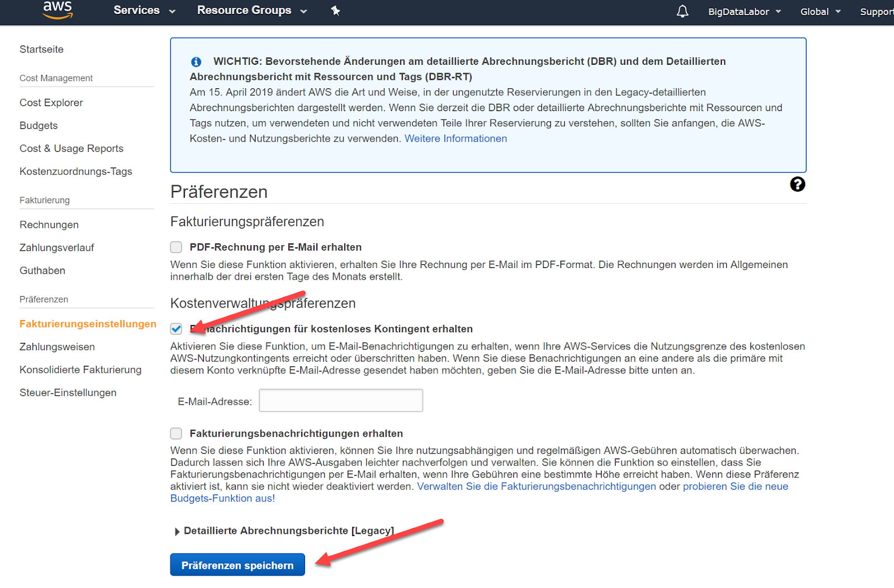Viewport: 894px width, 588px height.
Task: Click the Fakturierung sidebar label
Action: pos(45,200)
